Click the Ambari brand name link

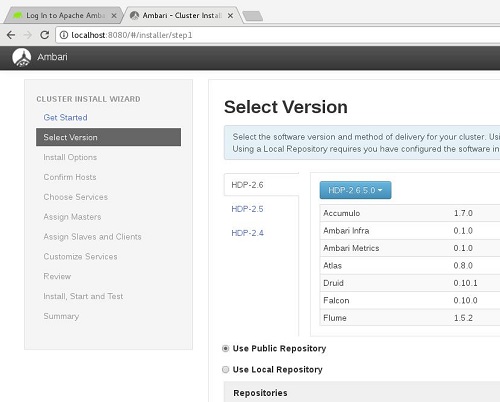52,57
